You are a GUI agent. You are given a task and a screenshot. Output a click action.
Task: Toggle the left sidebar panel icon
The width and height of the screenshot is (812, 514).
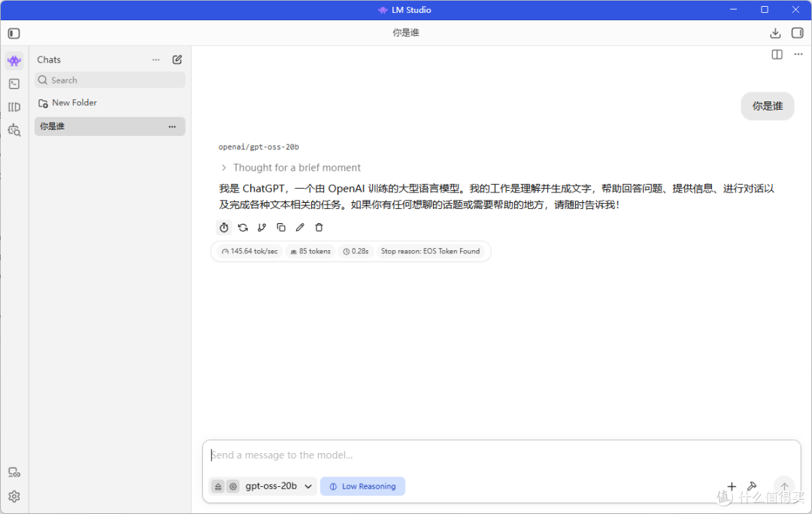click(x=14, y=34)
